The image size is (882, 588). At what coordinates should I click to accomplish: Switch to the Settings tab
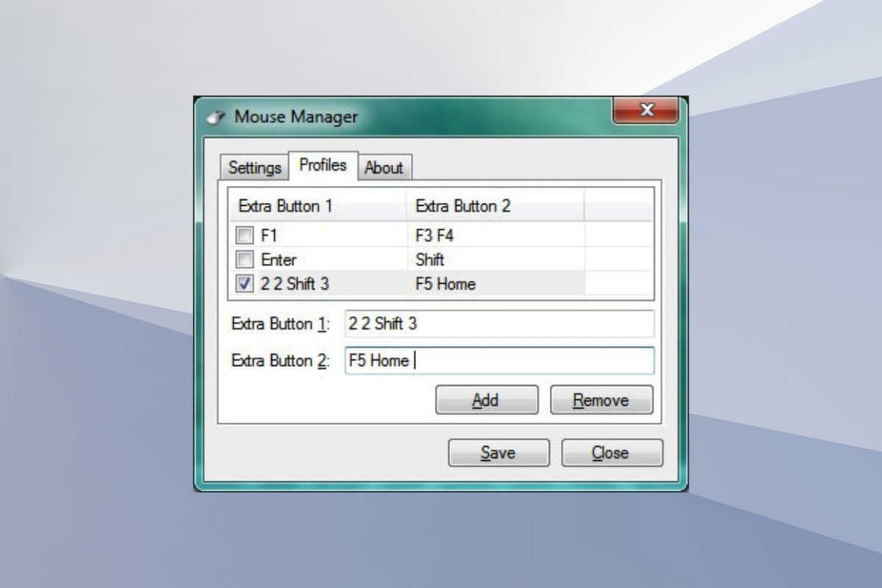point(254,168)
